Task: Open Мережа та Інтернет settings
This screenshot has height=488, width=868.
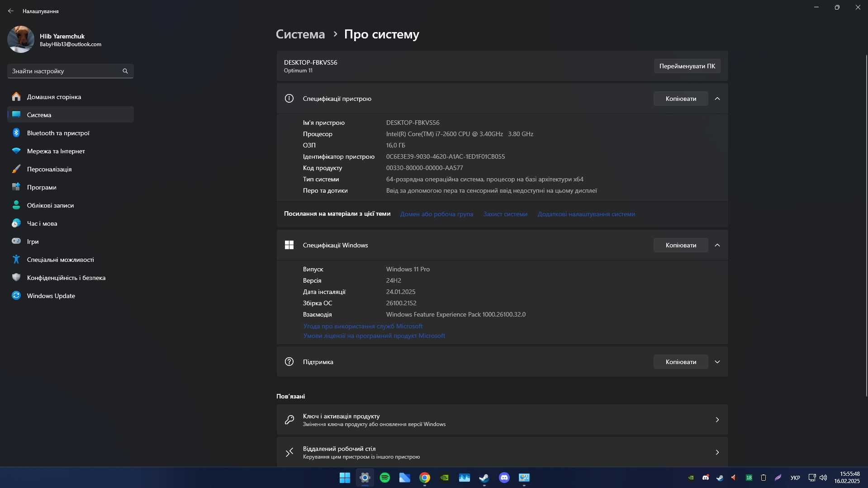Action: 70,151
